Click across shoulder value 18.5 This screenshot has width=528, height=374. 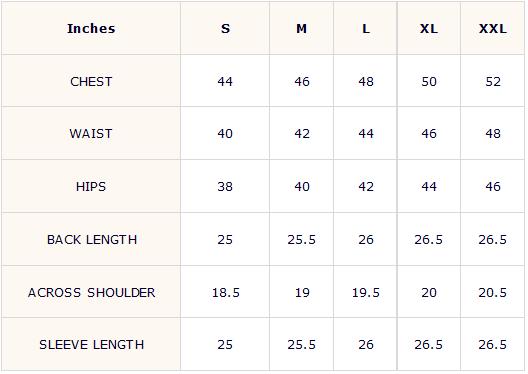coord(226,292)
